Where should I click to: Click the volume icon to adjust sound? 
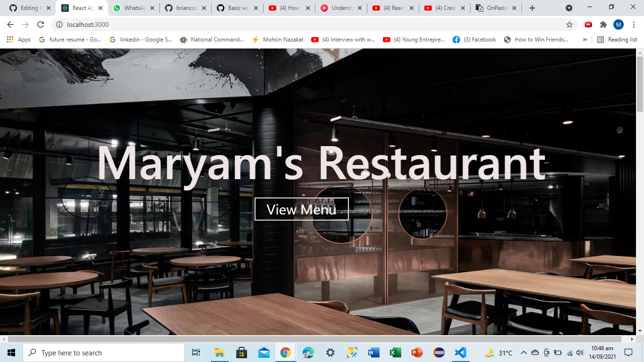tap(579, 352)
